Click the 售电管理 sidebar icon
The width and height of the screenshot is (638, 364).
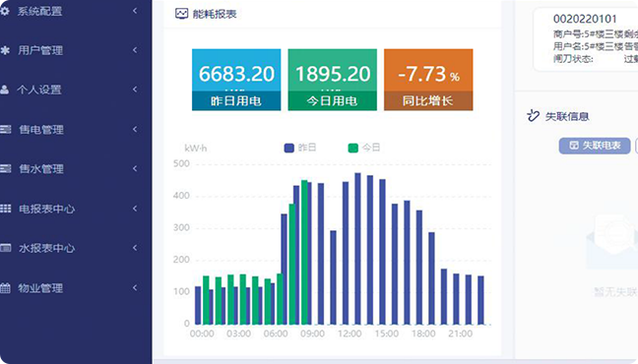coord(5,129)
